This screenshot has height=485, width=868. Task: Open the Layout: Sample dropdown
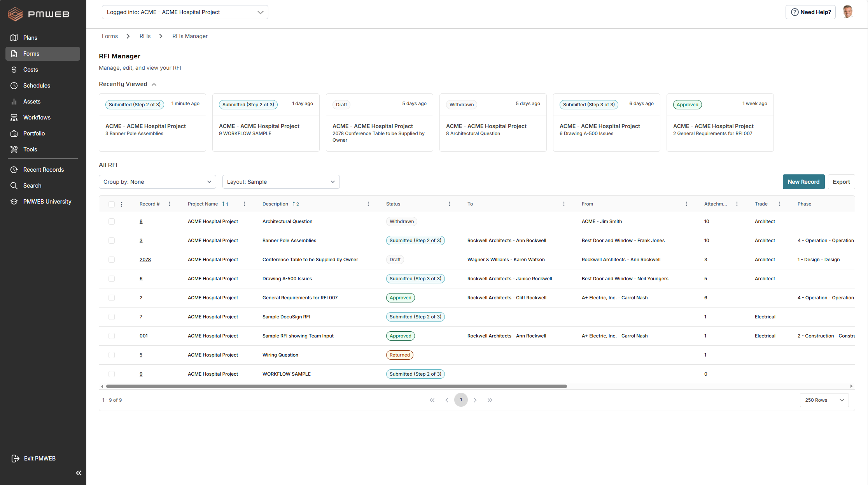click(x=281, y=181)
